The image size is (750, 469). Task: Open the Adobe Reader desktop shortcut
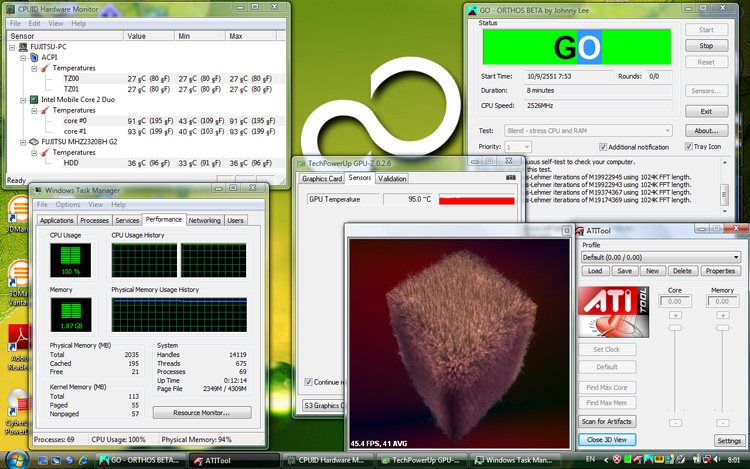coord(18,347)
